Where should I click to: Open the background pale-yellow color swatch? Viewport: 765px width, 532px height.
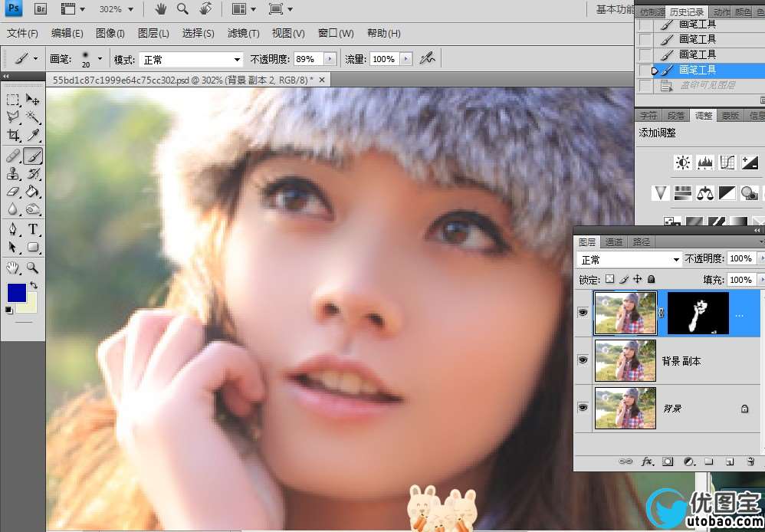[30, 306]
